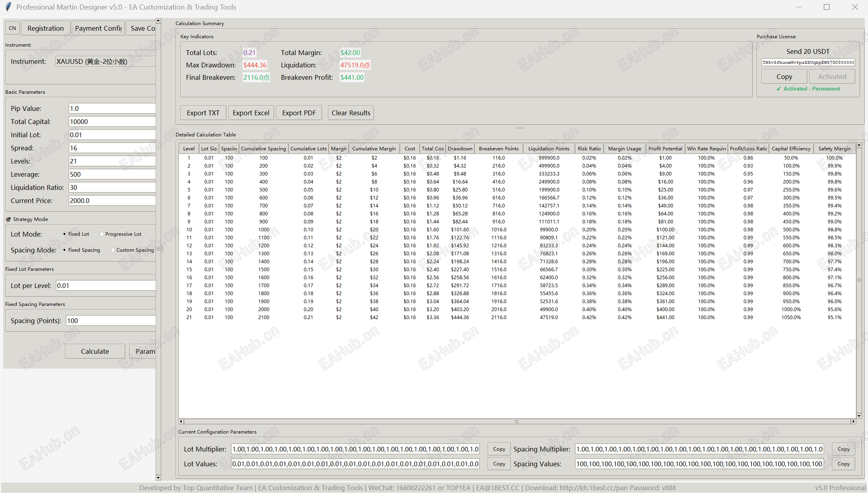Image resolution: width=868 pixels, height=493 pixels.
Task: Click the Strategy Mode section icon
Action: click(8, 219)
